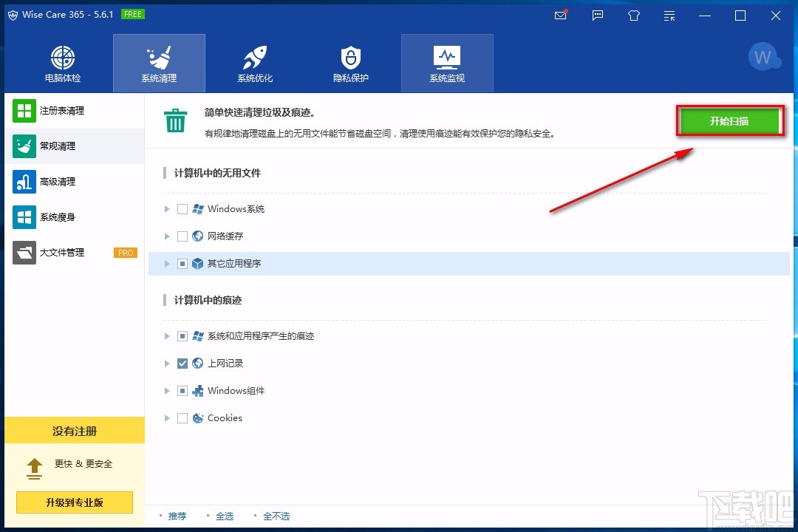This screenshot has height=532, width=798.
Task: Click the 计算机中的痕迹 heading
Action: 208,301
